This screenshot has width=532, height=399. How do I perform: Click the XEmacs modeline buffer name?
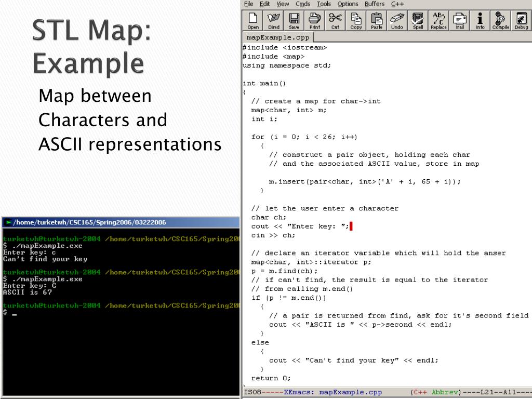pos(350,392)
